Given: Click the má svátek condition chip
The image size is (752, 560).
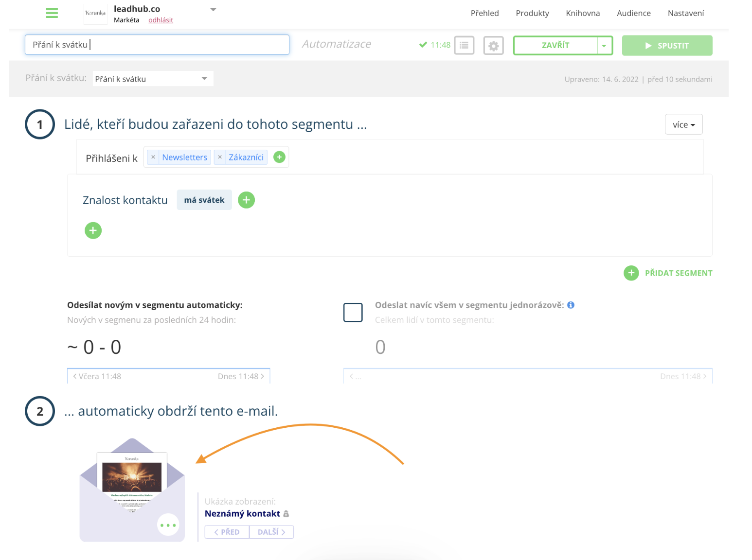Looking at the screenshot, I should pos(204,200).
